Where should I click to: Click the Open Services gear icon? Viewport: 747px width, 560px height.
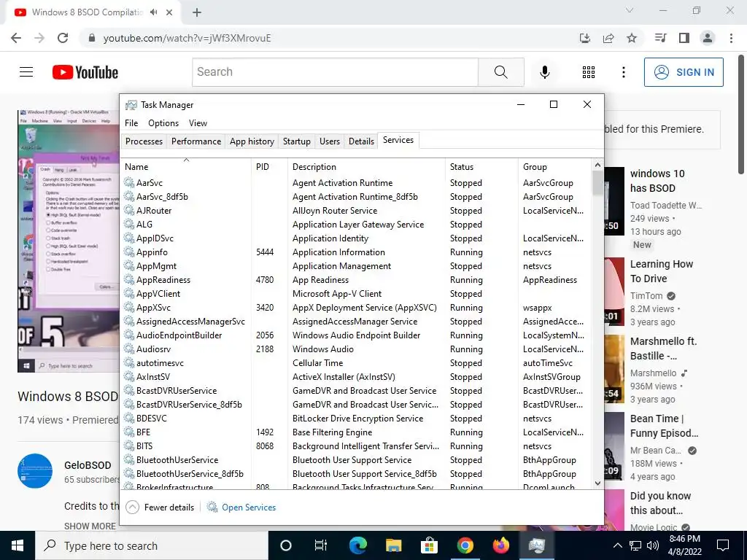tap(212, 507)
